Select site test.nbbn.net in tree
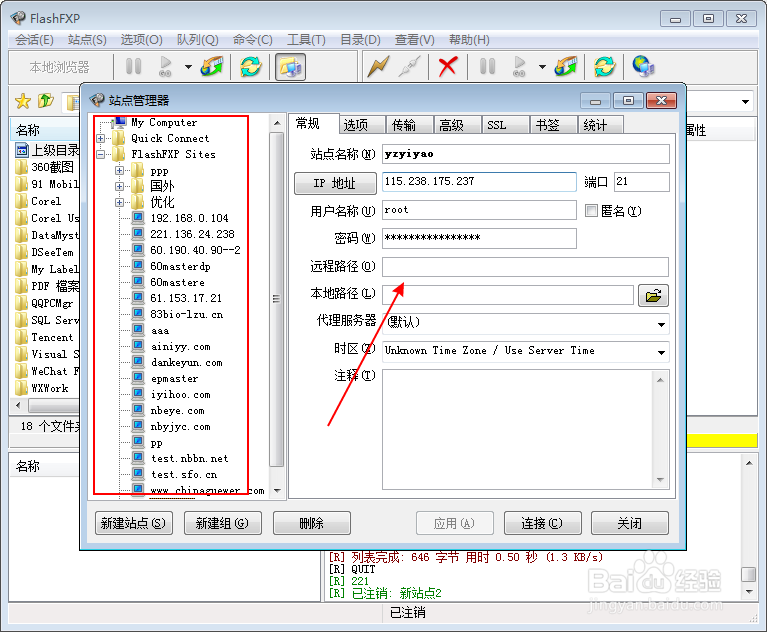 [189, 459]
